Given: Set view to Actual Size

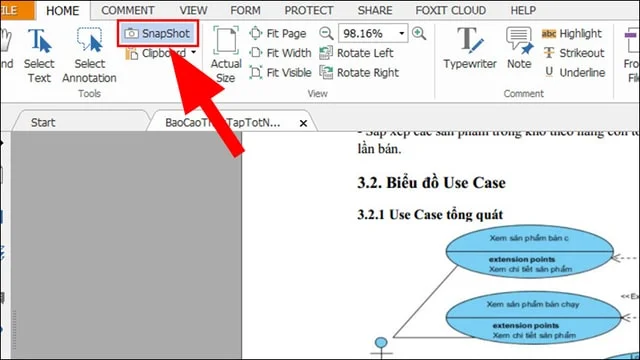Looking at the screenshot, I should [x=226, y=55].
